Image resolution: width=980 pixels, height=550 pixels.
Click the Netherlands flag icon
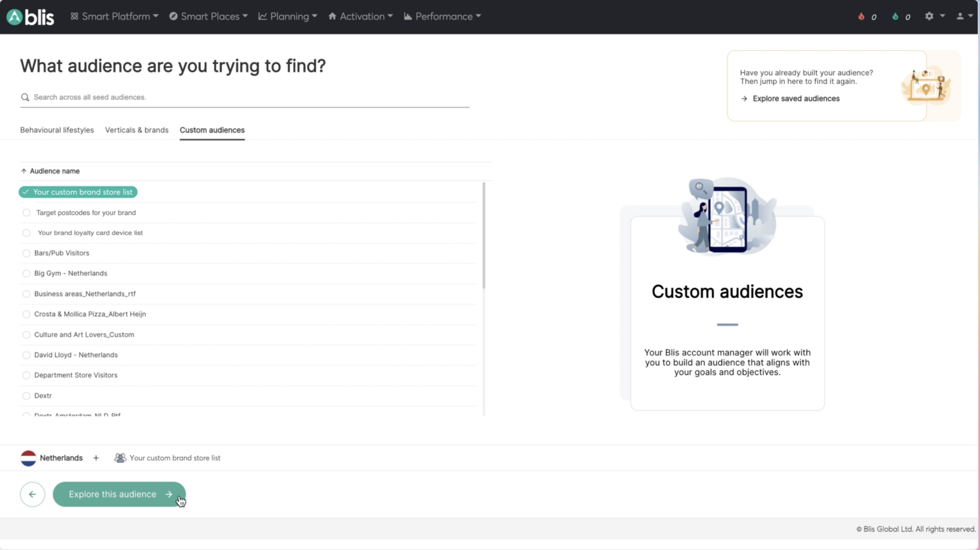[x=28, y=458]
